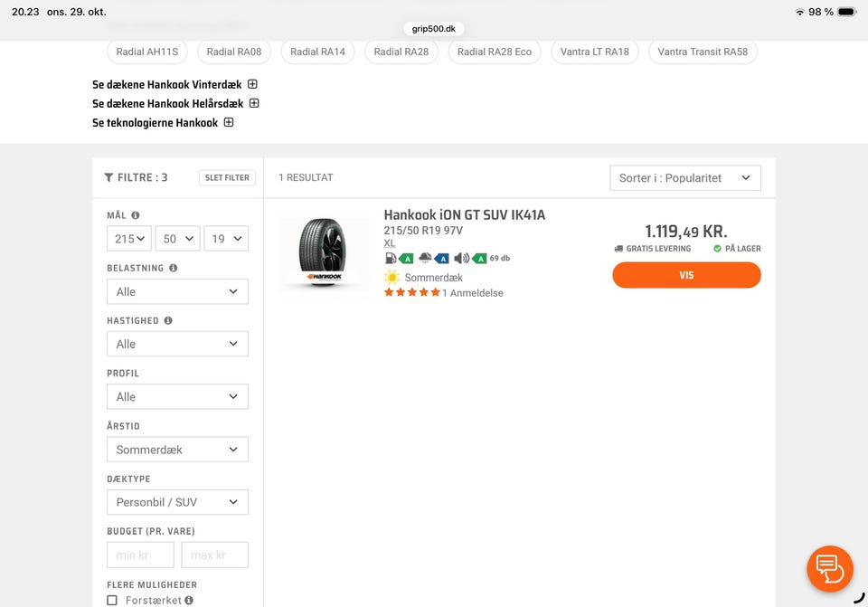Image resolution: width=868 pixels, height=607 pixels.
Task: Click the min kr budget field
Action: tap(141, 555)
